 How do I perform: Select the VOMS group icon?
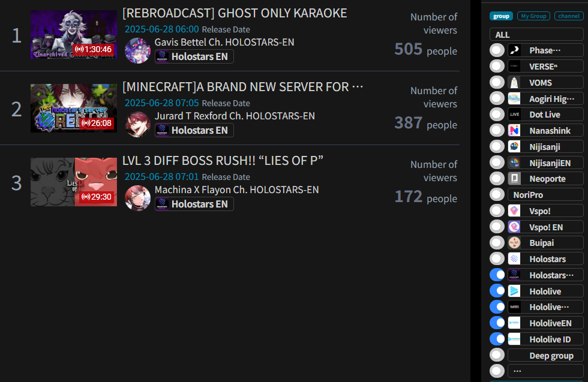tap(514, 83)
